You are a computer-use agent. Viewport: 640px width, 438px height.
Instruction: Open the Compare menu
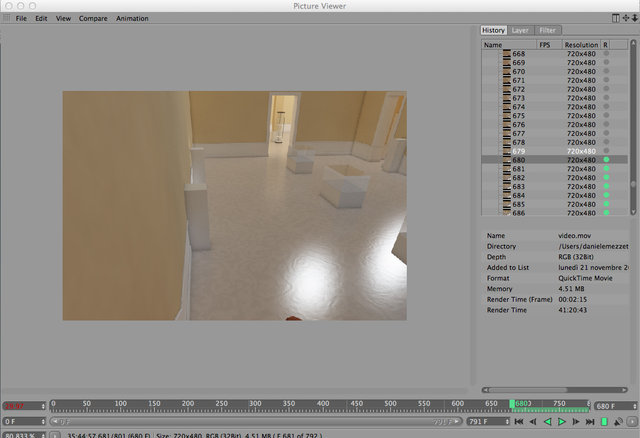[x=93, y=18]
